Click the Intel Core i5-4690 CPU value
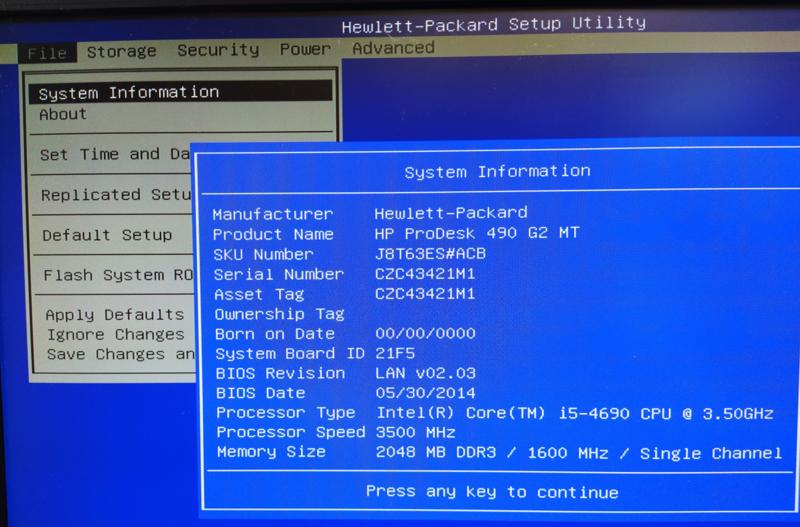The height and width of the screenshot is (527, 800). 575,413
